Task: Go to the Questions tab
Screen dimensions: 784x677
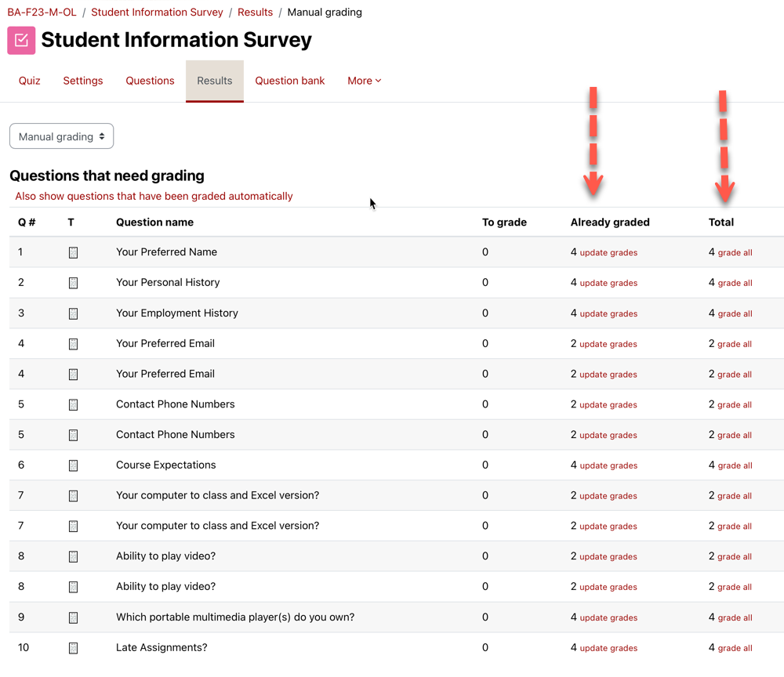Action: pos(150,81)
